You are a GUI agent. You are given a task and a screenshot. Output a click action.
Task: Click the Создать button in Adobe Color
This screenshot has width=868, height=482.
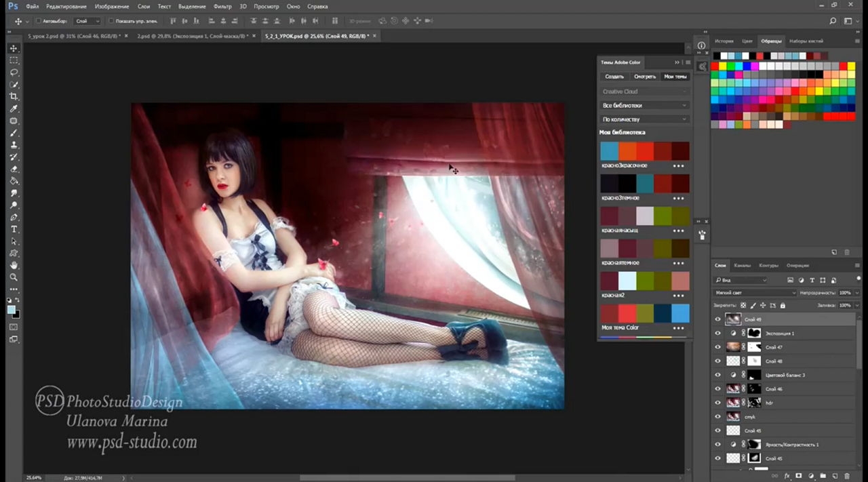point(614,77)
